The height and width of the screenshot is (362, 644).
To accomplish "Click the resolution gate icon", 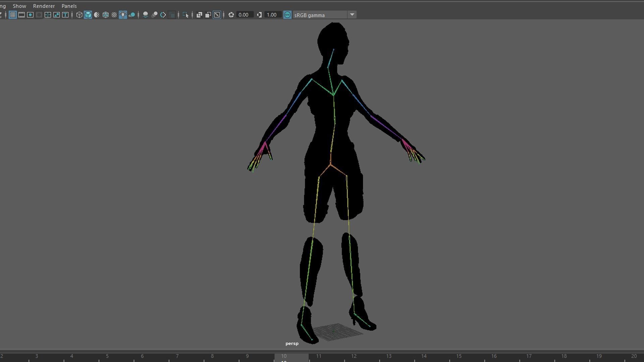I will click(x=30, y=15).
